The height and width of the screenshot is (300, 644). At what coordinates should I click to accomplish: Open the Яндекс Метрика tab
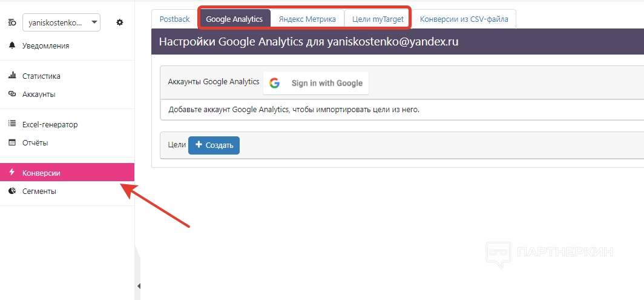307,19
